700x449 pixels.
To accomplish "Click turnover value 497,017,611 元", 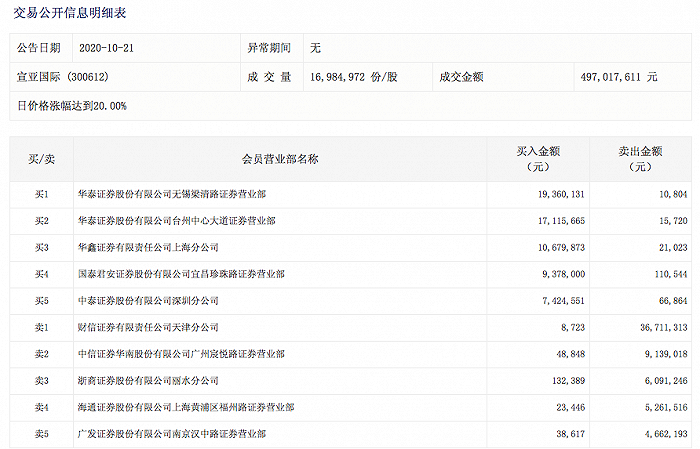I will pos(619,77).
